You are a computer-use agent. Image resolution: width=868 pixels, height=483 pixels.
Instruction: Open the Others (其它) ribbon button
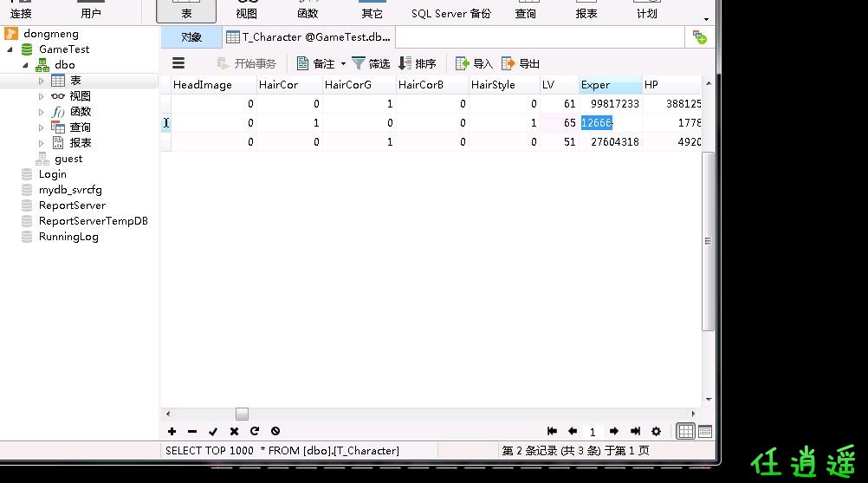[x=372, y=11]
